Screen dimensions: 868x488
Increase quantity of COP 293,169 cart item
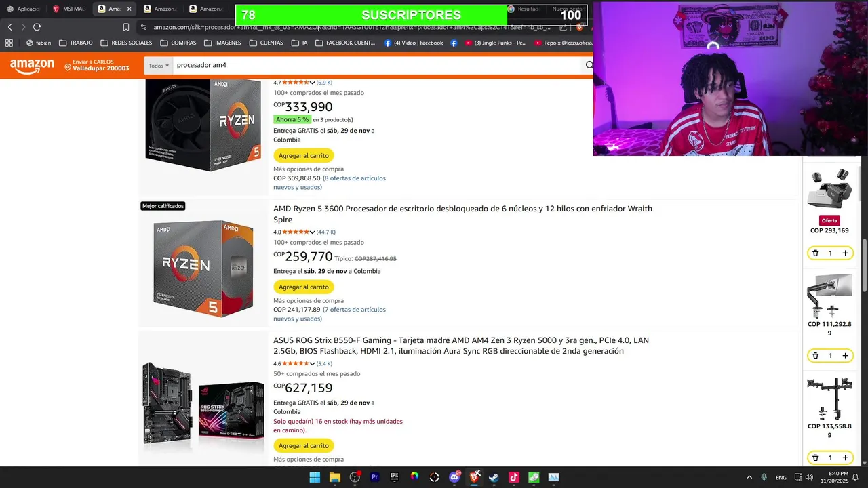click(x=845, y=253)
